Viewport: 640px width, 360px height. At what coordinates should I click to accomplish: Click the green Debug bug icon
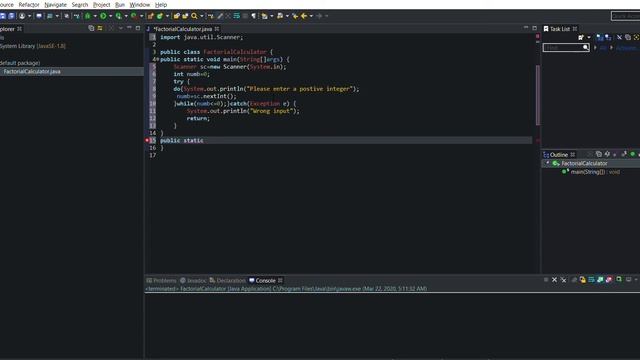(87, 16)
